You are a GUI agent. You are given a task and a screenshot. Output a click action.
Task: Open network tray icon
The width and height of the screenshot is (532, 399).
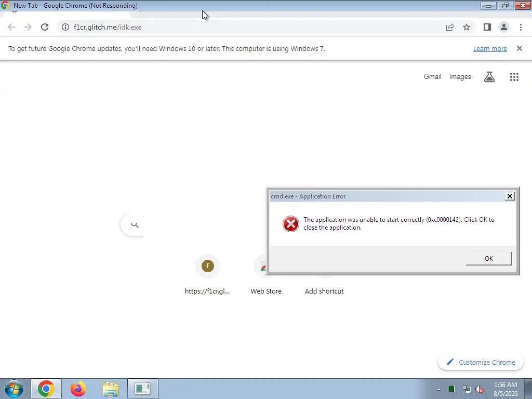click(467, 389)
